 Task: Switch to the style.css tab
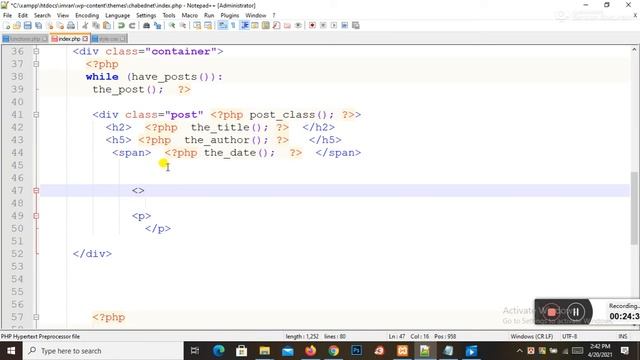point(109,39)
